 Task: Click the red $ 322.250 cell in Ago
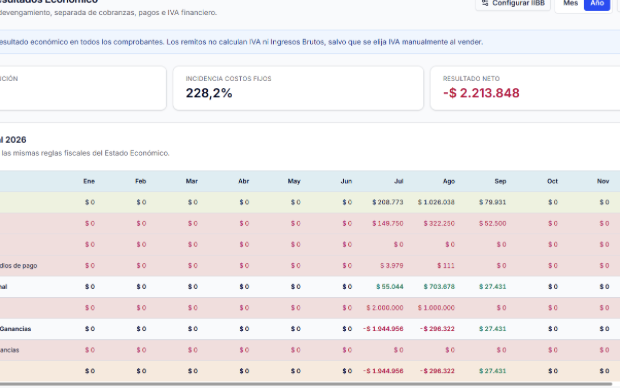(x=439, y=223)
